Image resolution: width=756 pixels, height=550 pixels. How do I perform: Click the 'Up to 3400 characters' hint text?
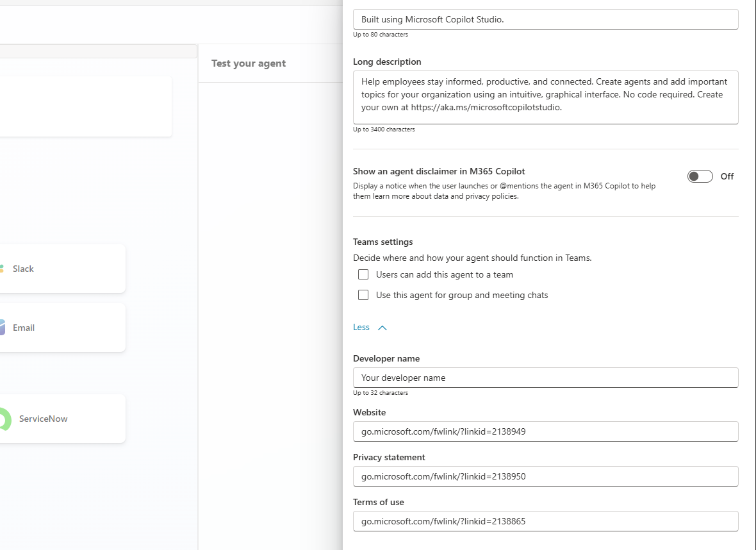click(x=384, y=129)
